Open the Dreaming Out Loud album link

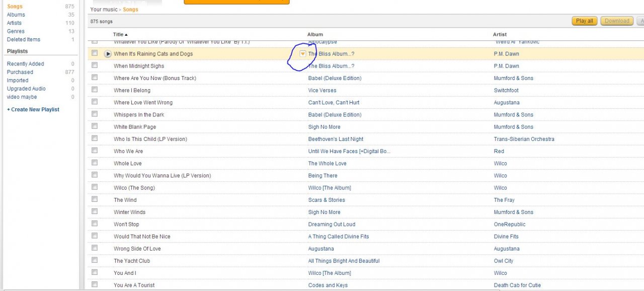332,225
